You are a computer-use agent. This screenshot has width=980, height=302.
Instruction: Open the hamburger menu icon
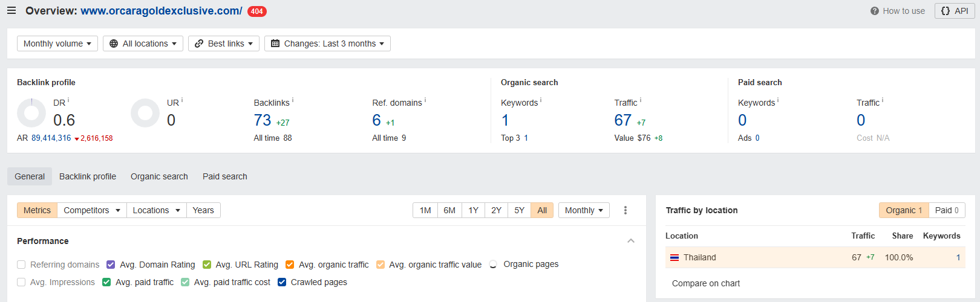11,11
